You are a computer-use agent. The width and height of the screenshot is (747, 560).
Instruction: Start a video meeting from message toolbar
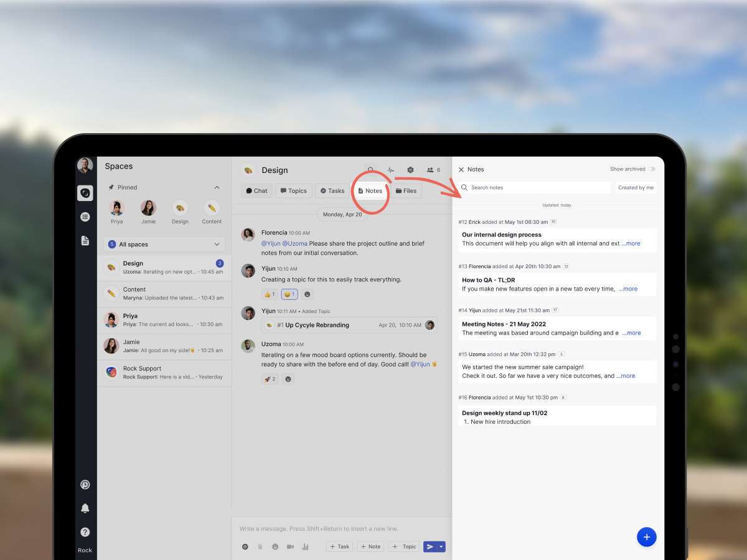pos(290,547)
